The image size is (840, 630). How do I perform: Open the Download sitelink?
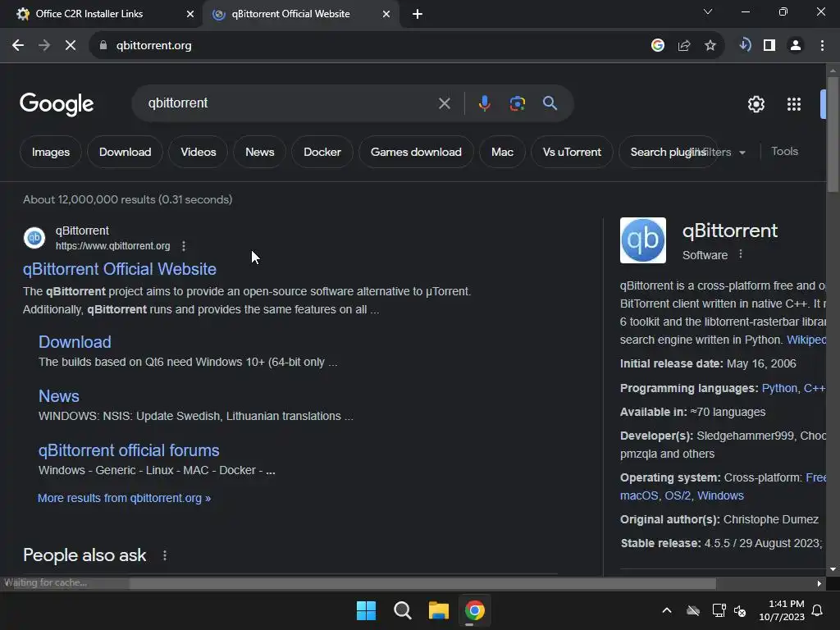(x=75, y=342)
